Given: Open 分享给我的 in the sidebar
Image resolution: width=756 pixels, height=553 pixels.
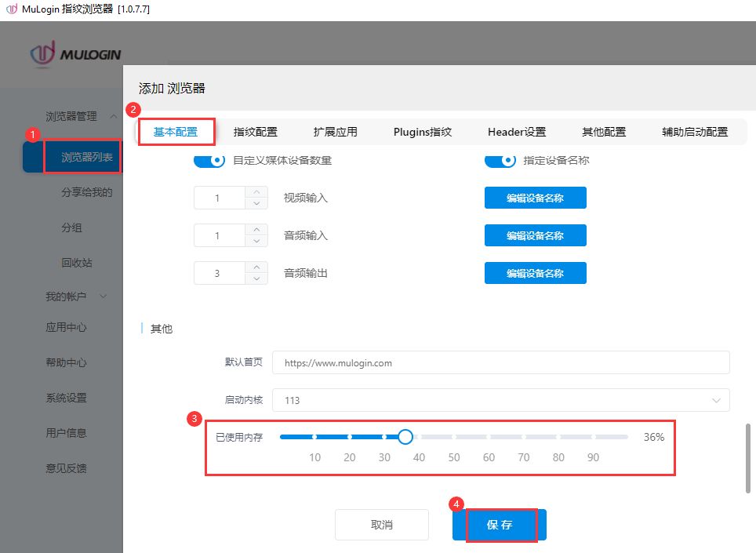Looking at the screenshot, I should (87, 192).
